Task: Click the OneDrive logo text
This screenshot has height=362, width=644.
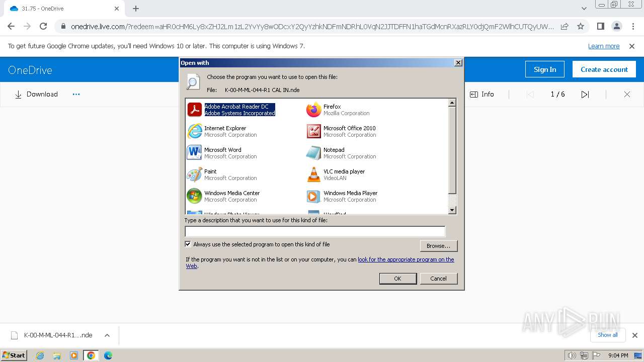Action: point(30,70)
